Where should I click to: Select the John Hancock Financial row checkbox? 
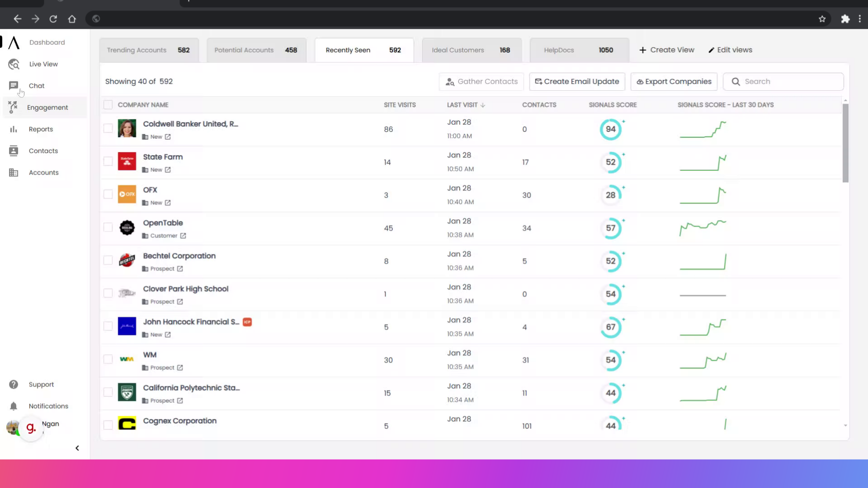(108, 326)
